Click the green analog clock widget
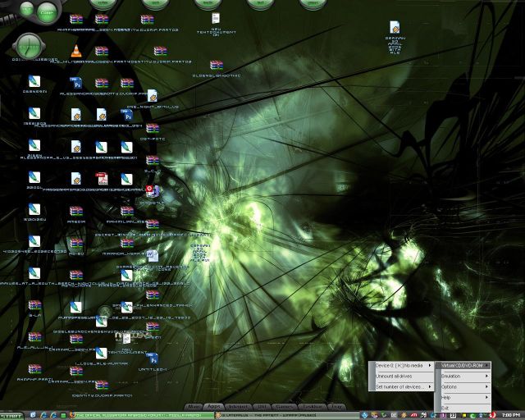Screen dimensions: 525x420 [x=28, y=46]
